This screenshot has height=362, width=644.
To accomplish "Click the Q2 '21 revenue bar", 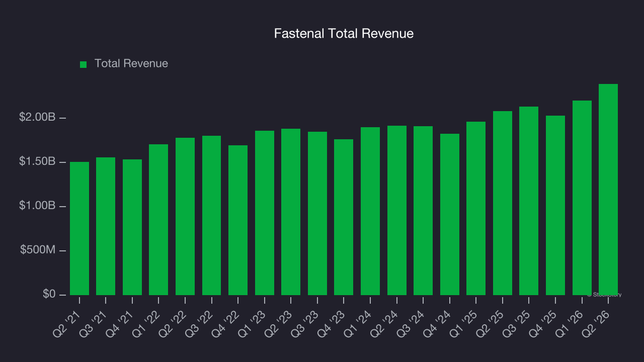I will tap(79, 228).
